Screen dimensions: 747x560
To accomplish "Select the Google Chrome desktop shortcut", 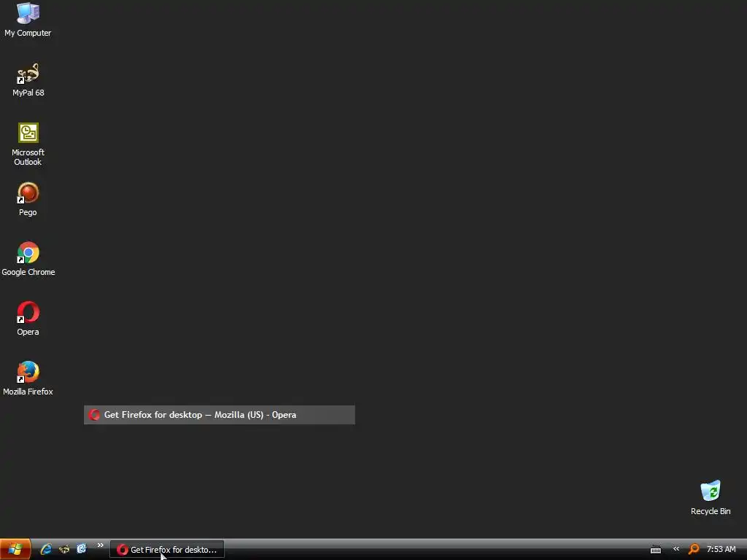I will (x=28, y=259).
